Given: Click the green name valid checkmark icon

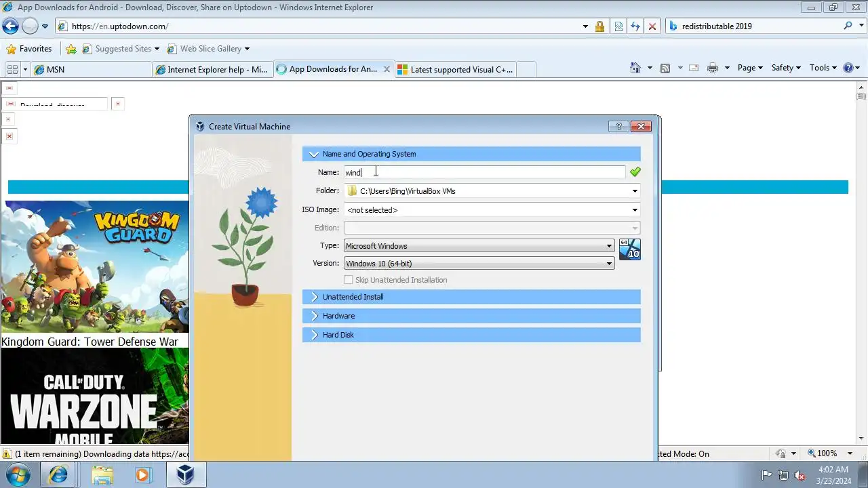Looking at the screenshot, I should [635, 172].
